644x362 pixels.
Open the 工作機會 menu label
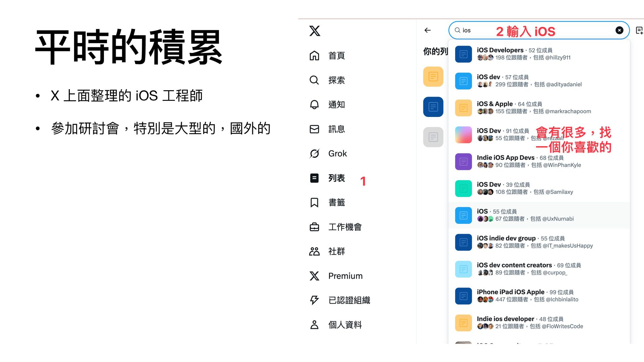(x=345, y=227)
